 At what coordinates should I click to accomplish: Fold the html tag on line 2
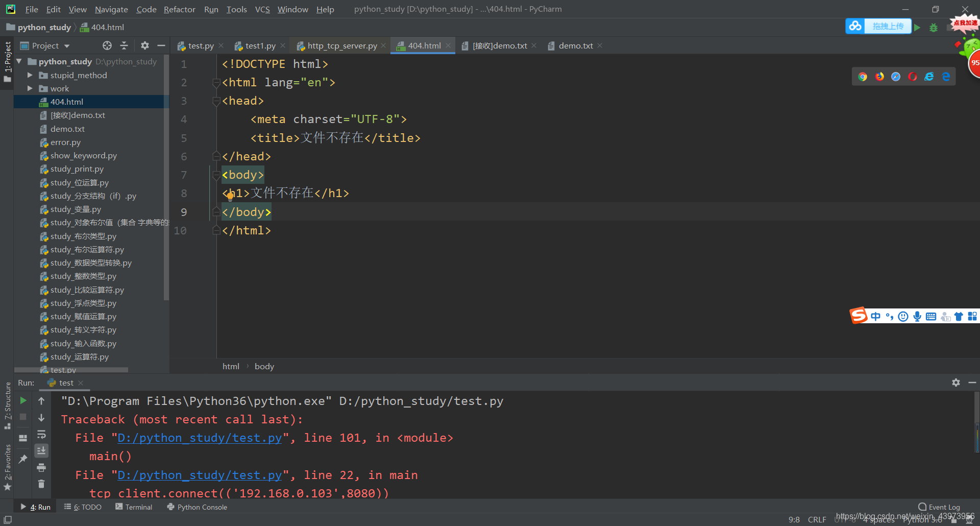click(x=216, y=82)
